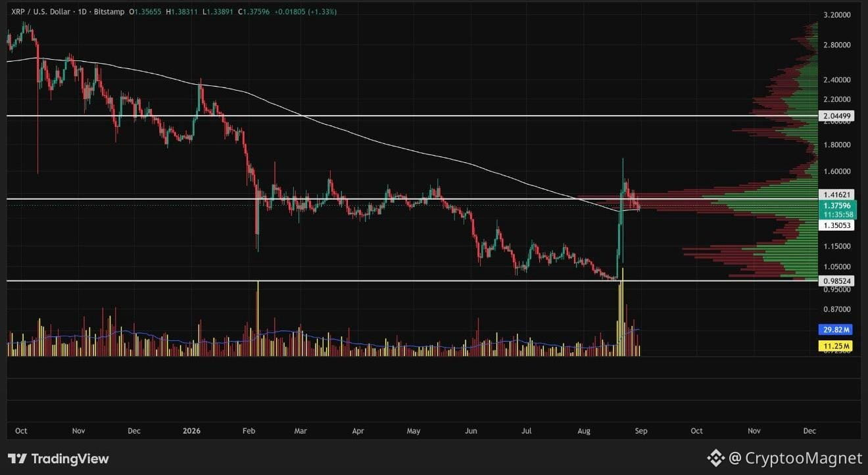Viewport: 868px width, 475px height.
Task: Click the 1.15000 price axis tick
Action: coord(838,246)
